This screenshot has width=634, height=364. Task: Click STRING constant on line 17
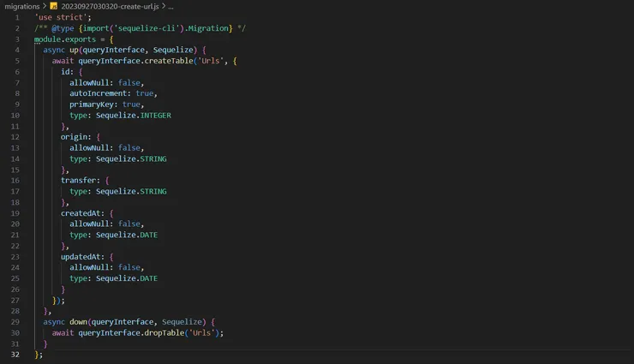pos(153,192)
